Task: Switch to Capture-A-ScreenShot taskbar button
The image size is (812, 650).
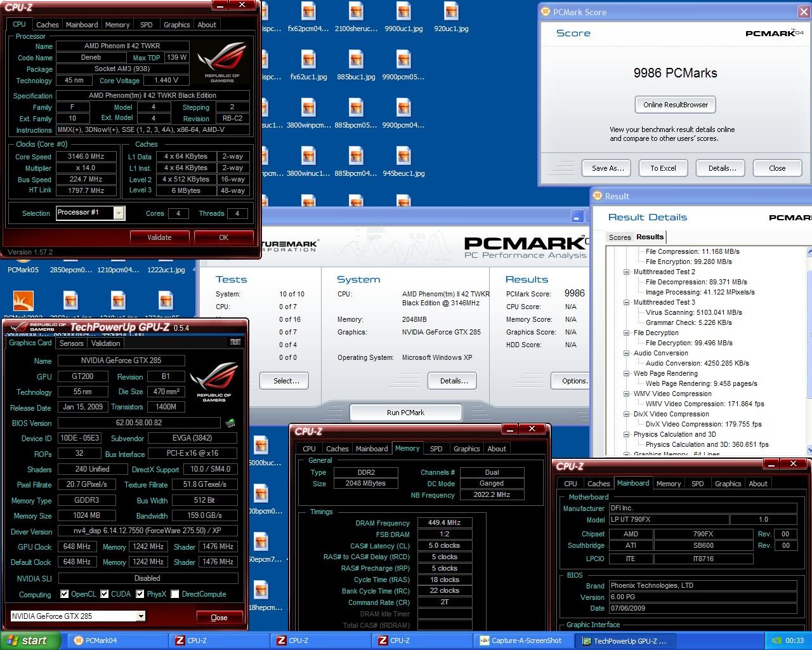Action: click(524, 640)
